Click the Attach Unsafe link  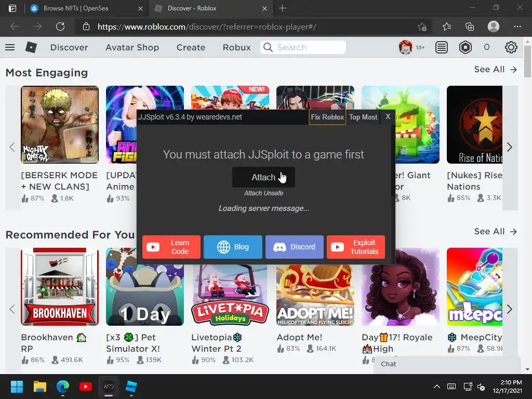coord(263,193)
